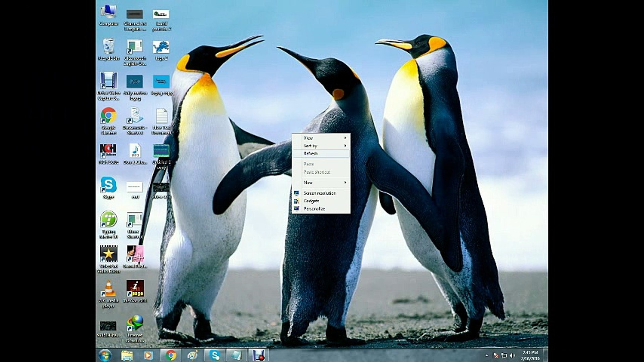Image resolution: width=644 pixels, height=362 pixels.
Task: Open Gadgets from the context menu
Action: click(x=321, y=201)
